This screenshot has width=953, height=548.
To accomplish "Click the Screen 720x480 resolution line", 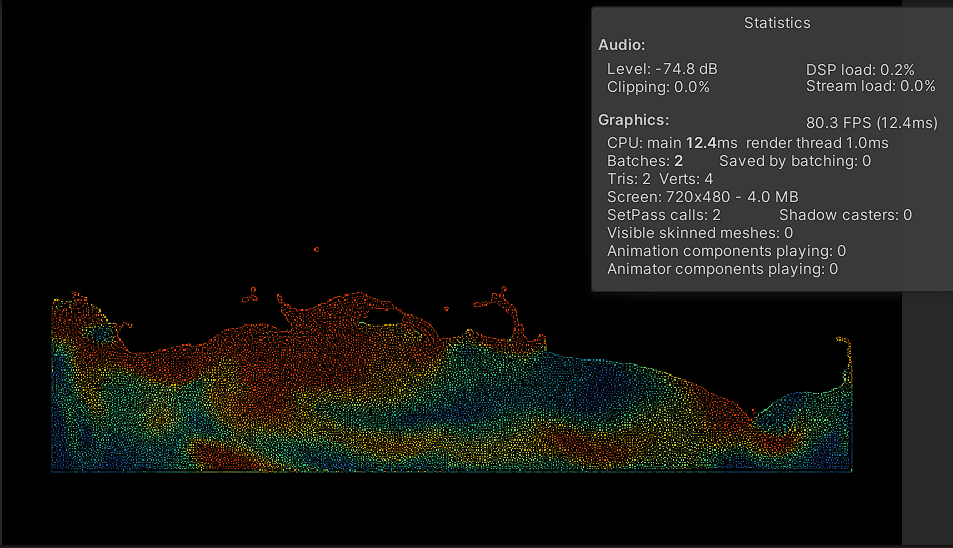I will (x=702, y=197).
